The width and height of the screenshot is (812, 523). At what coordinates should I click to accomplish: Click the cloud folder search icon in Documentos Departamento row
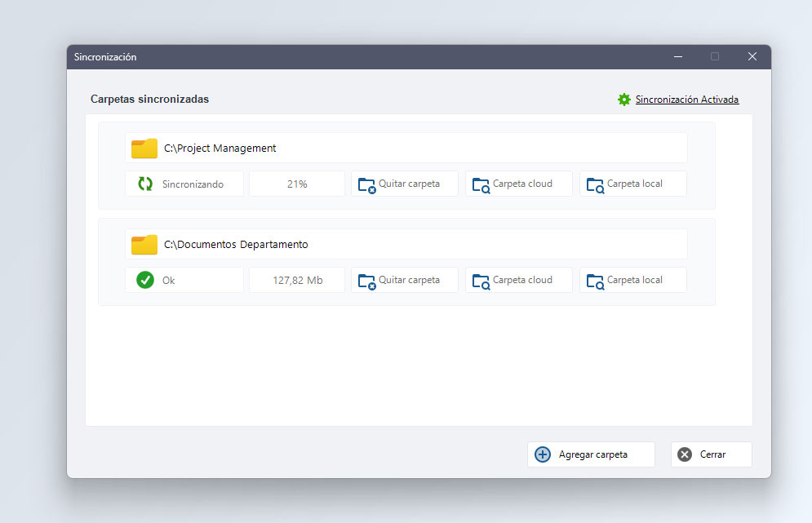tap(481, 281)
